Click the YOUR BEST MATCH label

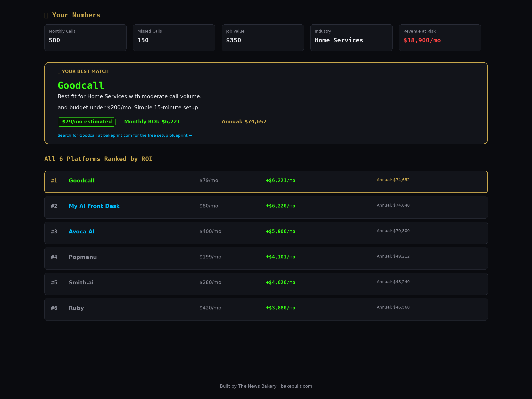pyautogui.click(x=83, y=71)
